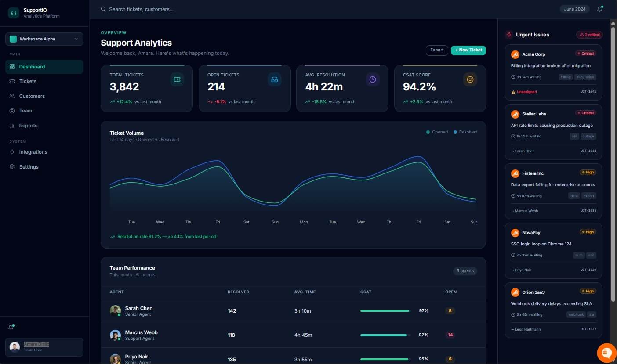617x364 pixels.
Task: Click the search magnifier icon
Action: (103, 9)
